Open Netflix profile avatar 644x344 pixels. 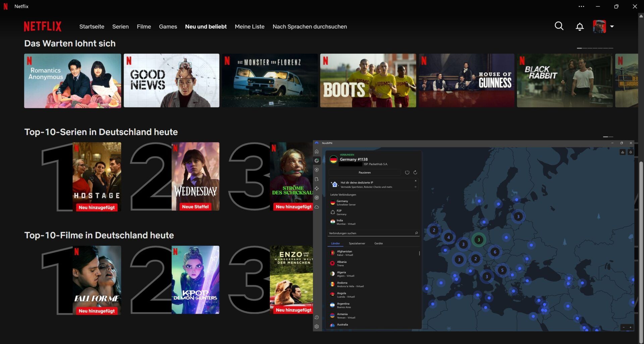(599, 26)
